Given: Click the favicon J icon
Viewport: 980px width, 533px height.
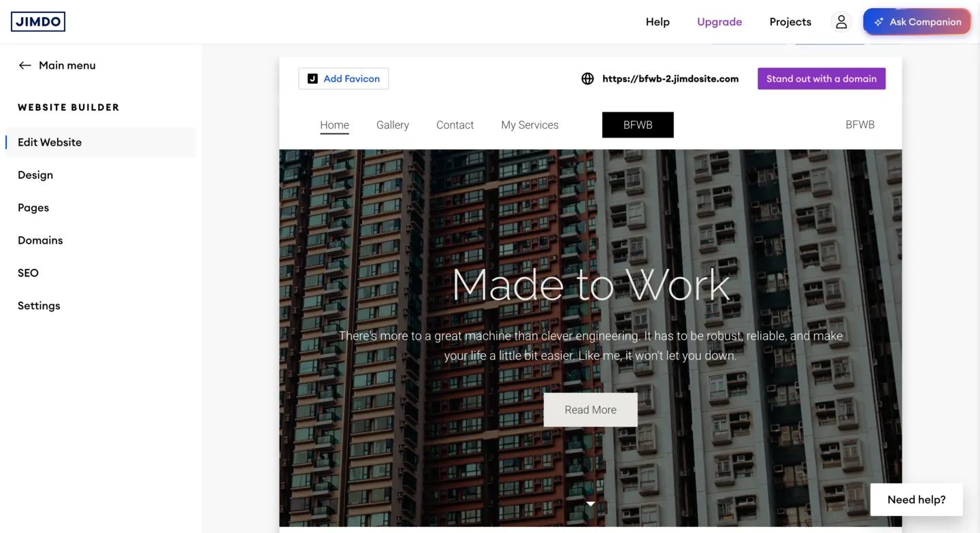Looking at the screenshot, I should pyautogui.click(x=312, y=79).
